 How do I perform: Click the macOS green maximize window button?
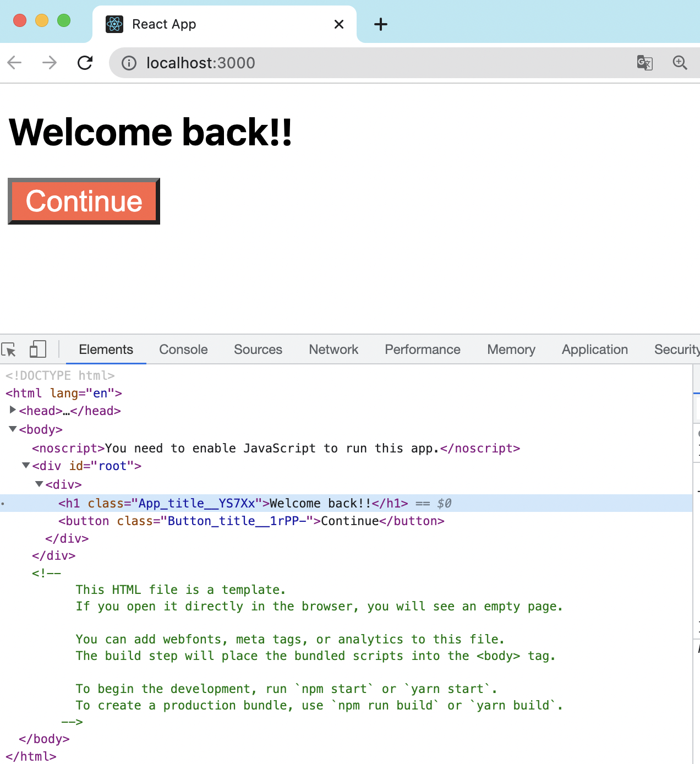(x=64, y=20)
